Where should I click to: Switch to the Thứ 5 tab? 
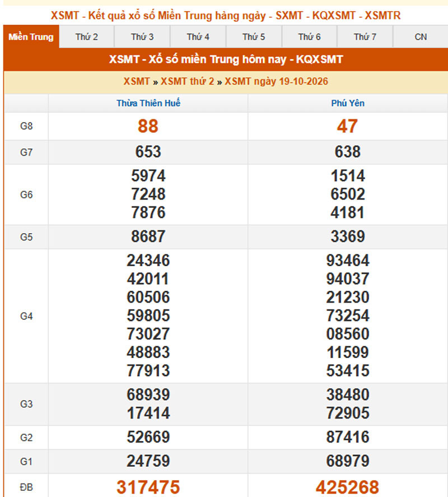click(254, 37)
